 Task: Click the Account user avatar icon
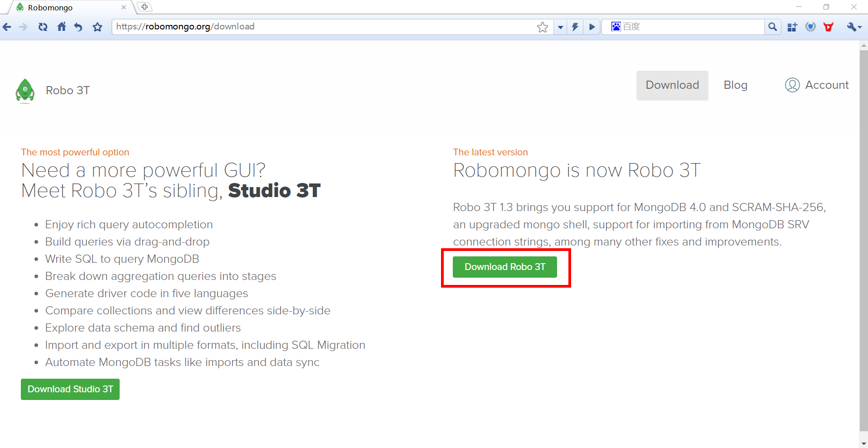pos(792,85)
